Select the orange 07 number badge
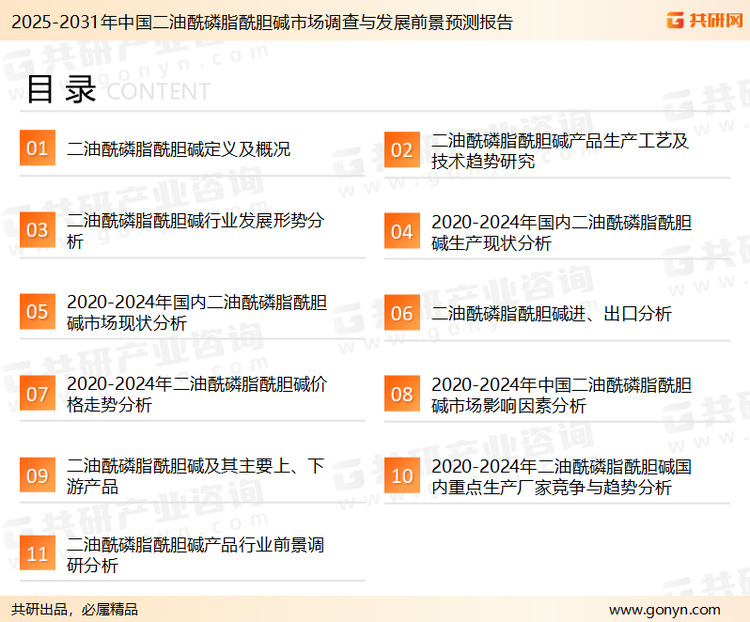The image size is (750, 622). click(37, 393)
